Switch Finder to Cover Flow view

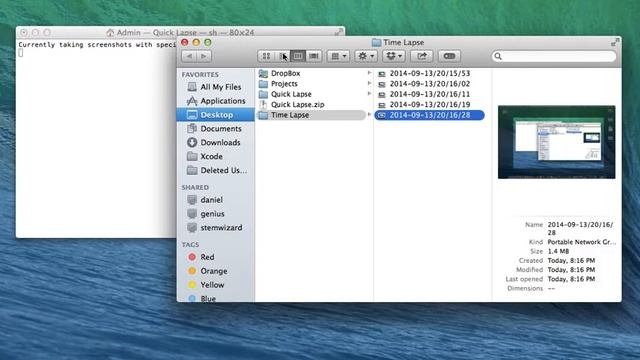click(314, 56)
